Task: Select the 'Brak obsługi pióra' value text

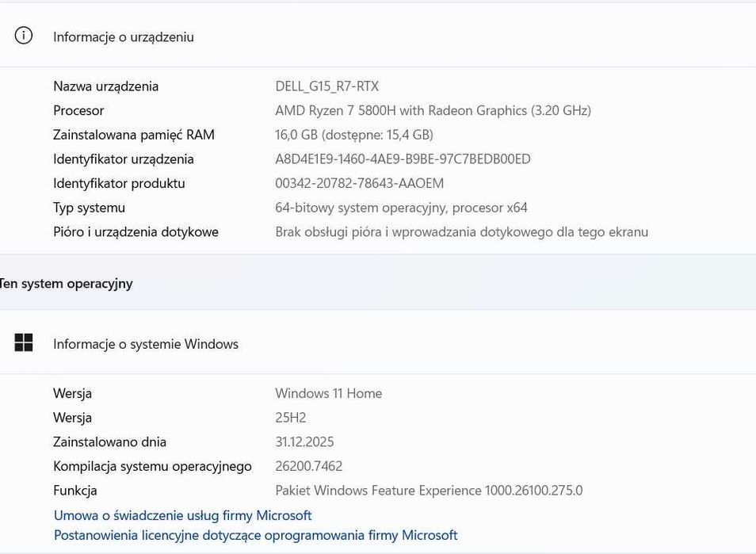Action: point(461,232)
